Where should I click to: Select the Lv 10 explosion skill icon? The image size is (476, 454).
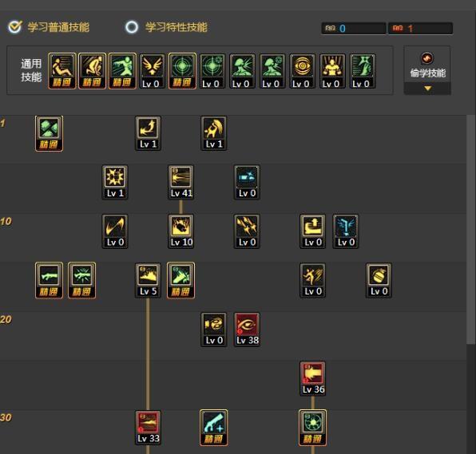[181, 231]
